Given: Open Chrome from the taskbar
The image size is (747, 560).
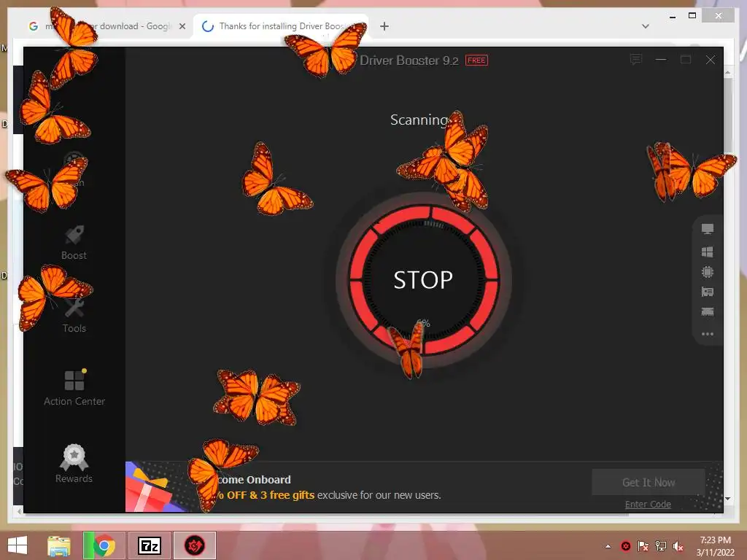Looking at the screenshot, I should pyautogui.click(x=104, y=545).
